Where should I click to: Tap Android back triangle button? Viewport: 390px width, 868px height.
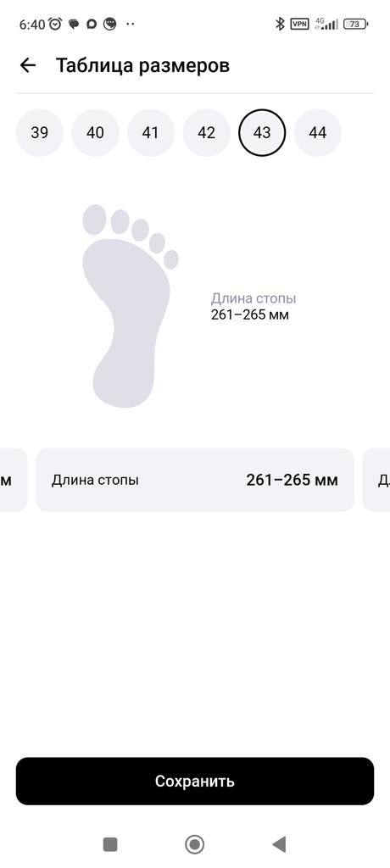click(x=279, y=844)
